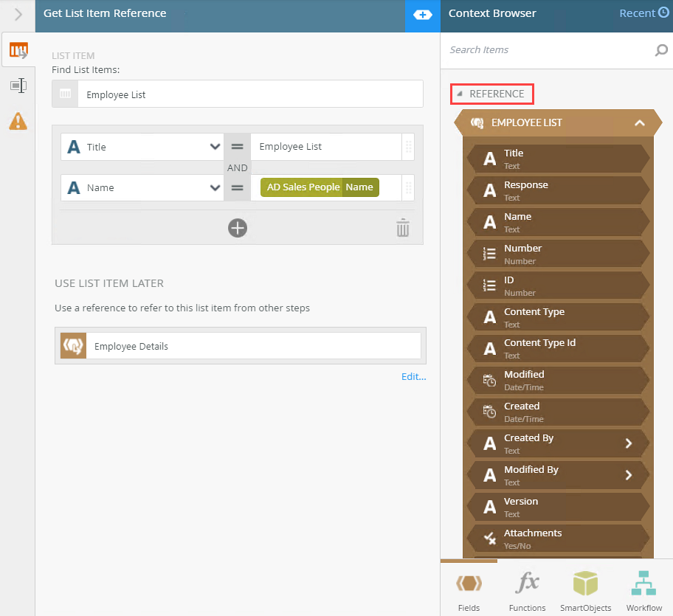The height and width of the screenshot is (616, 673).
Task: Switch to the Fields tab
Action: coord(469,589)
